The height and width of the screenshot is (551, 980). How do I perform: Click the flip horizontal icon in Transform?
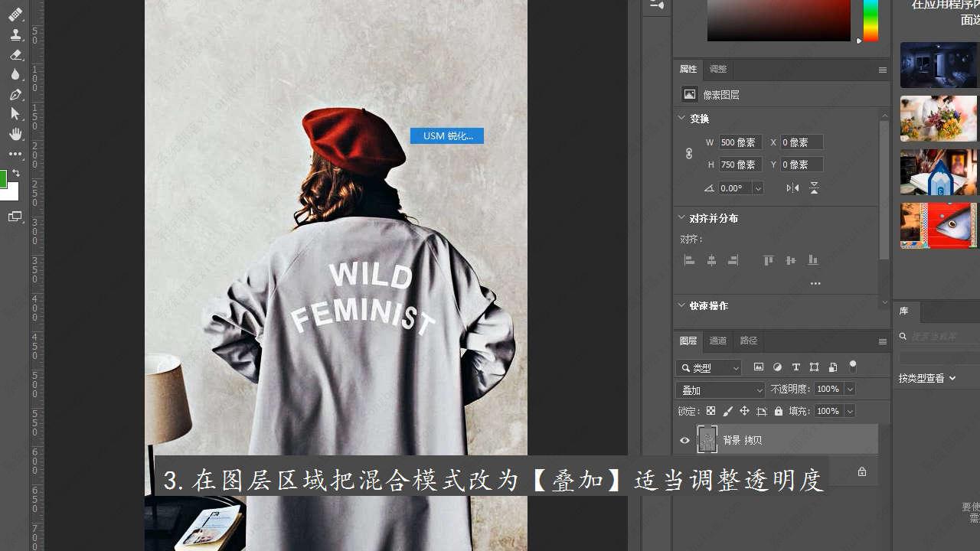point(792,188)
